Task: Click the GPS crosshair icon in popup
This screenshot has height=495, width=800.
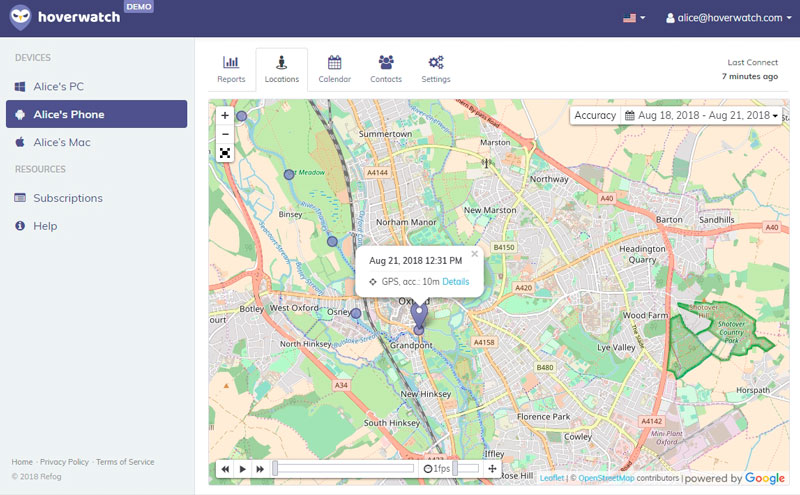Action: pos(373,282)
